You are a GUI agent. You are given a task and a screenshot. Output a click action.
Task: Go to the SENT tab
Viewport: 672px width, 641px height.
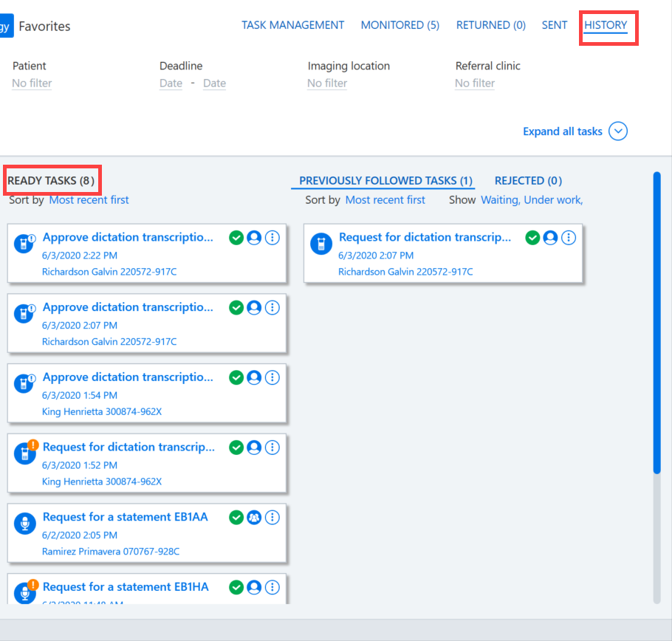pos(554,25)
